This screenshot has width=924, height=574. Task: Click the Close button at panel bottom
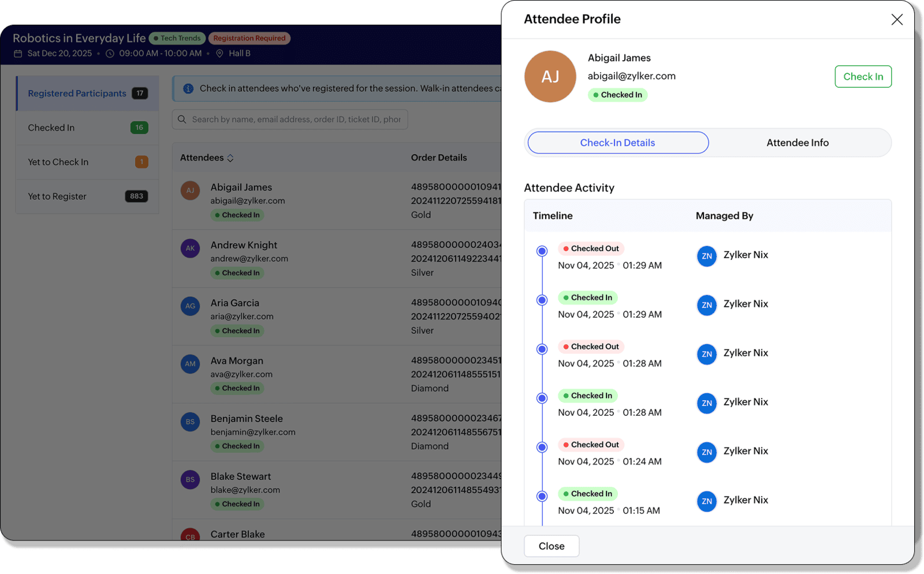[551, 546]
